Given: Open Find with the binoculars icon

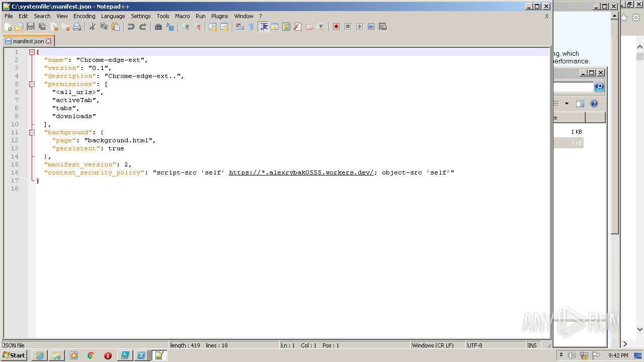Looking at the screenshot, I should point(158,27).
